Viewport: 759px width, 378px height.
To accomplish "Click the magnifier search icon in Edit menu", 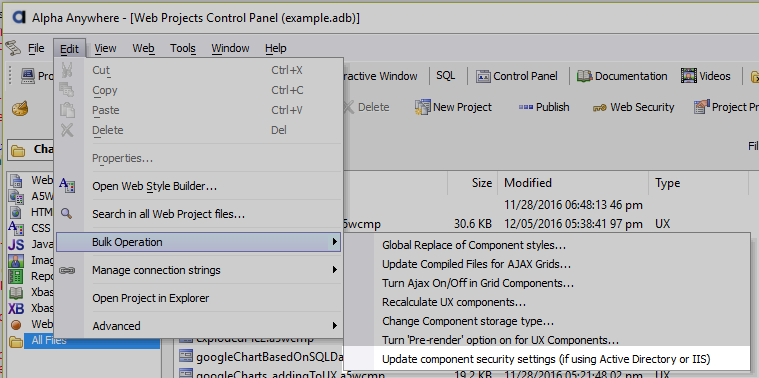I will pyautogui.click(x=66, y=213).
